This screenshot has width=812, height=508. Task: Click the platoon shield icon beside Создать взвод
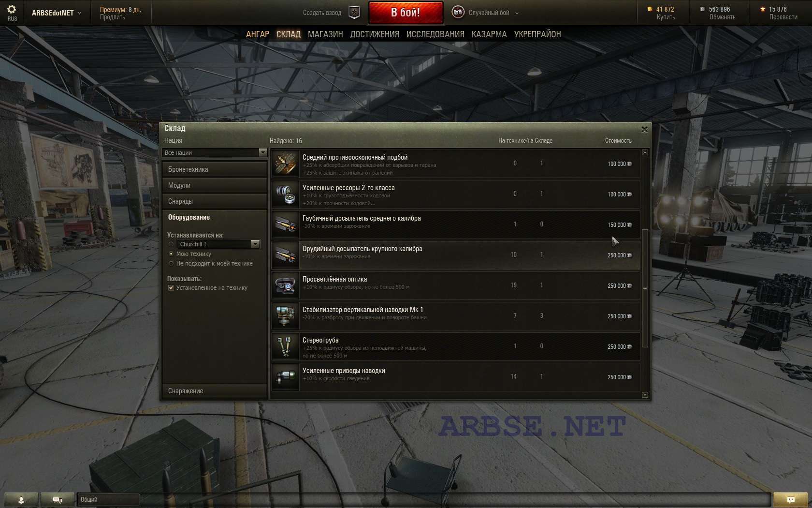pos(354,13)
